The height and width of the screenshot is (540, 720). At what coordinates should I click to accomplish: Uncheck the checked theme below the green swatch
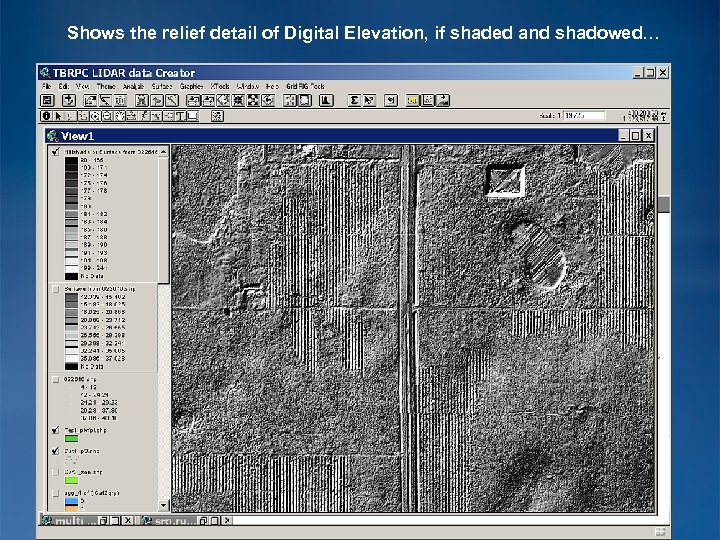pos(56,451)
